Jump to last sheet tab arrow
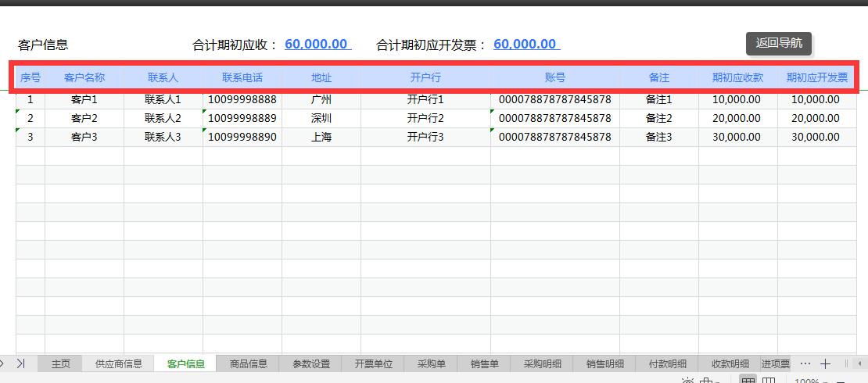The height and width of the screenshot is (383, 868). [21, 363]
